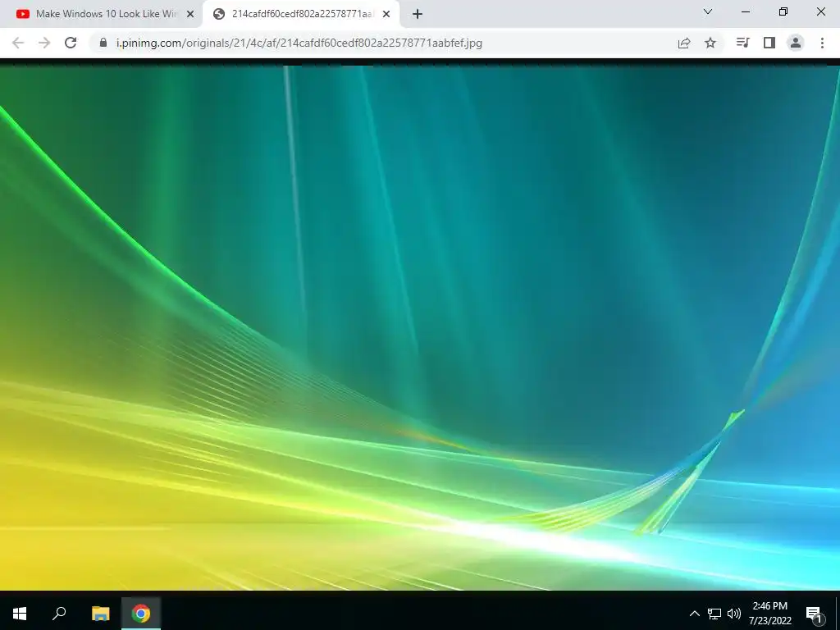
Task: Show hidden system tray icons
Action: [x=694, y=614]
